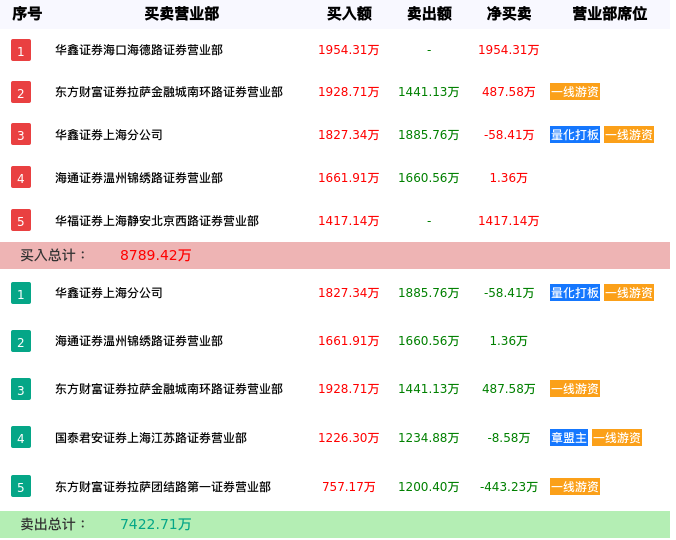Click red rank badge 1
Screen dimensions: 676x540
[21, 50]
